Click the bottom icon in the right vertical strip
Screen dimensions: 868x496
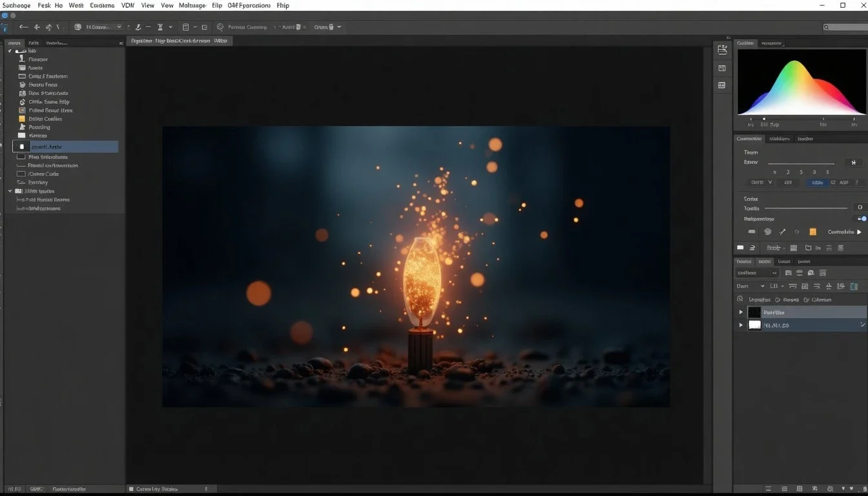point(722,85)
